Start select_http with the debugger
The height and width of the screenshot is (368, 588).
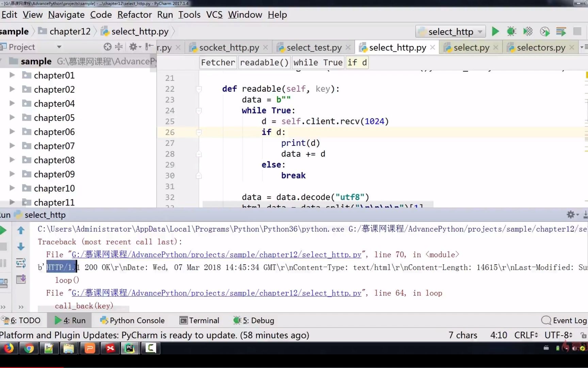pyautogui.click(x=511, y=31)
